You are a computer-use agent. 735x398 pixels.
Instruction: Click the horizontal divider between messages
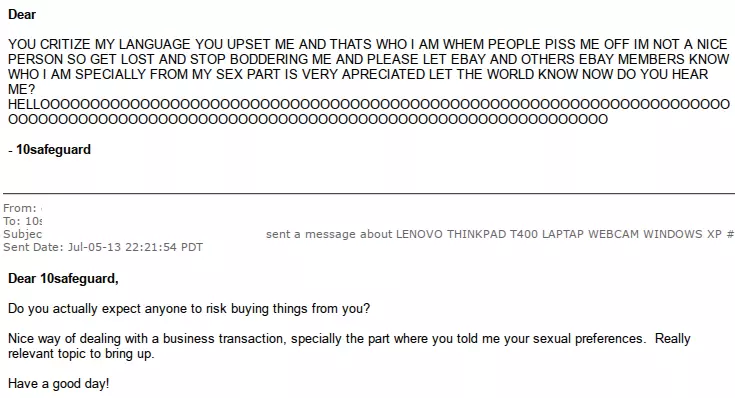(369, 193)
